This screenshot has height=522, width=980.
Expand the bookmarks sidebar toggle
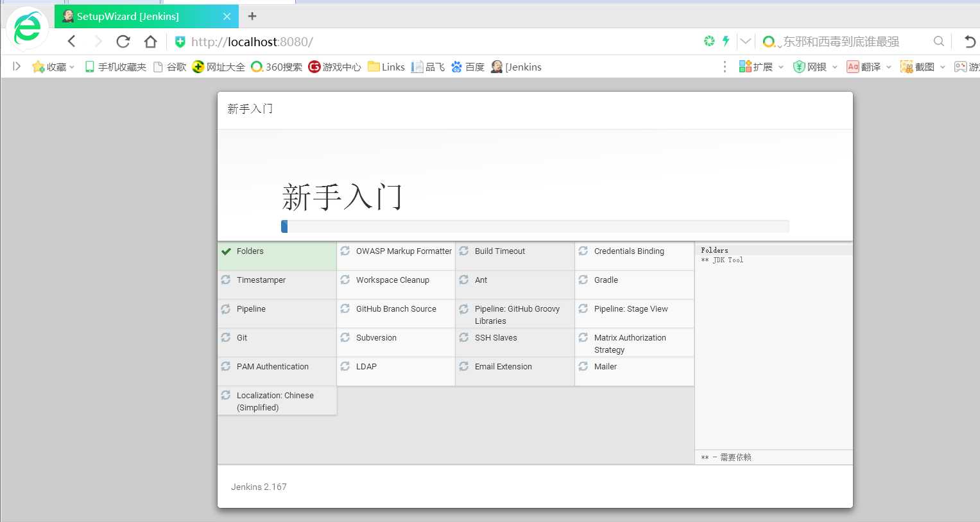(17, 66)
